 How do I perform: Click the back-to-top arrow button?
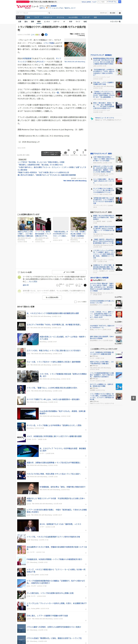(133, 398)
